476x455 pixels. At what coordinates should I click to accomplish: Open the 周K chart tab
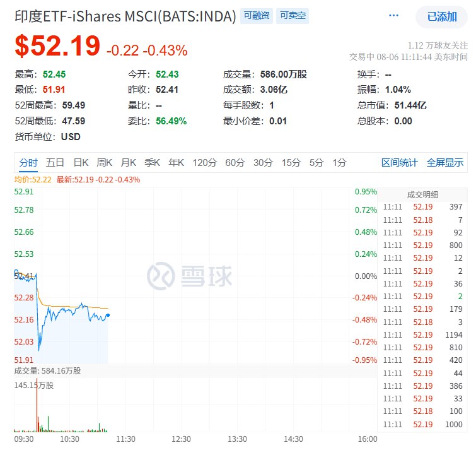pos(105,163)
